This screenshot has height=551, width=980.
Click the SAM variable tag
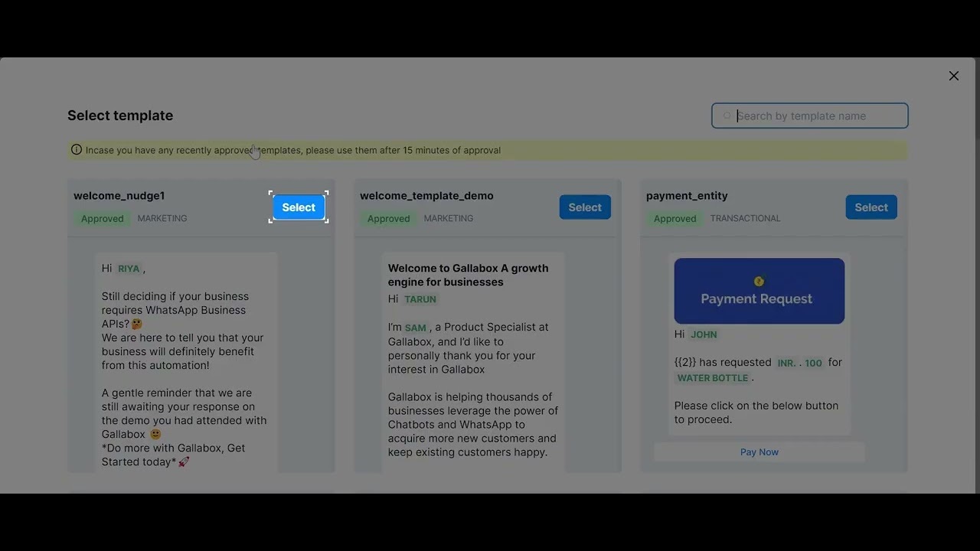415,328
